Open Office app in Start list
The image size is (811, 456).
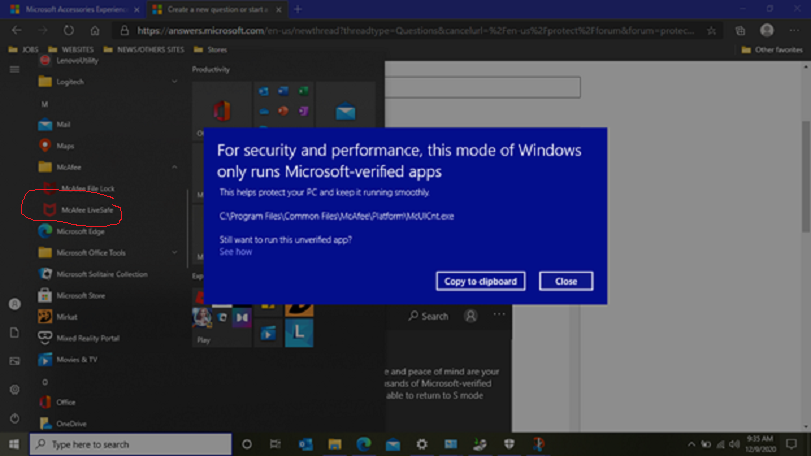click(57, 402)
